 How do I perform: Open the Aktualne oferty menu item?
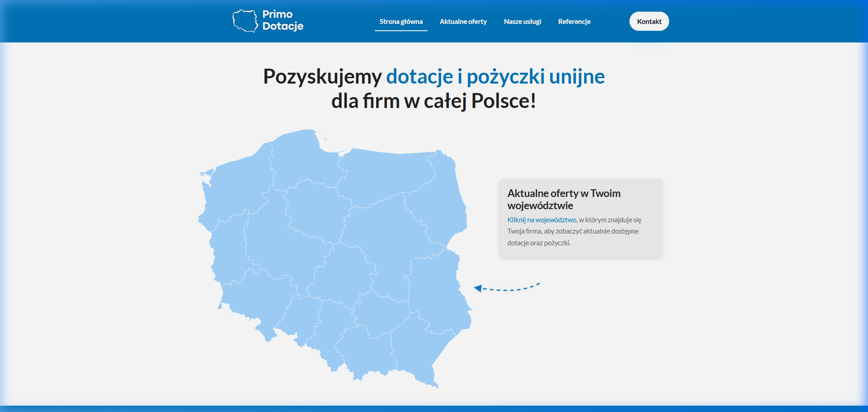pyautogui.click(x=463, y=21)
